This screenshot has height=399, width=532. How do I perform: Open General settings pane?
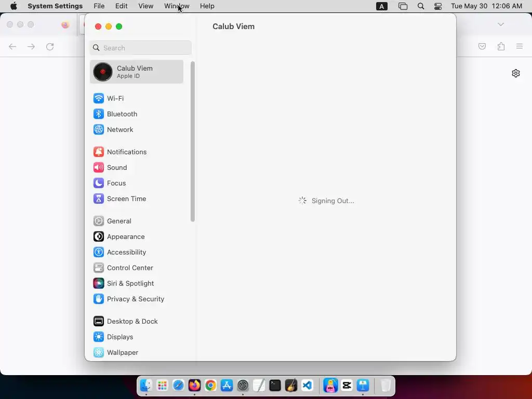point(137,221)
